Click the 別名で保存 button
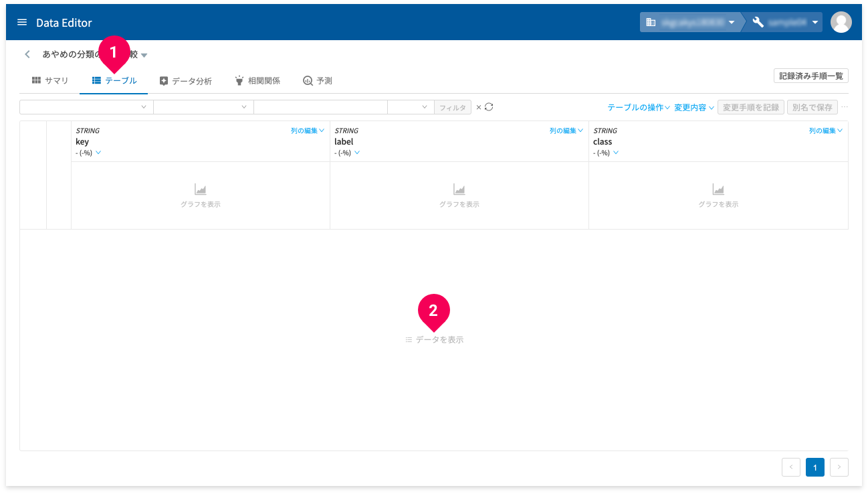The image size is (868, 494). [x=812, y=107]
